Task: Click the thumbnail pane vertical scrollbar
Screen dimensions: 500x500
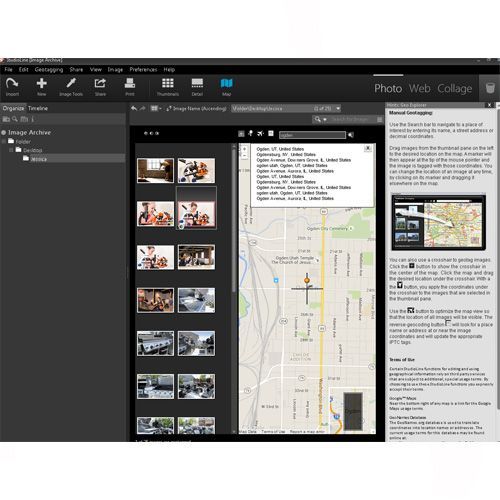Action: point(234,220)
